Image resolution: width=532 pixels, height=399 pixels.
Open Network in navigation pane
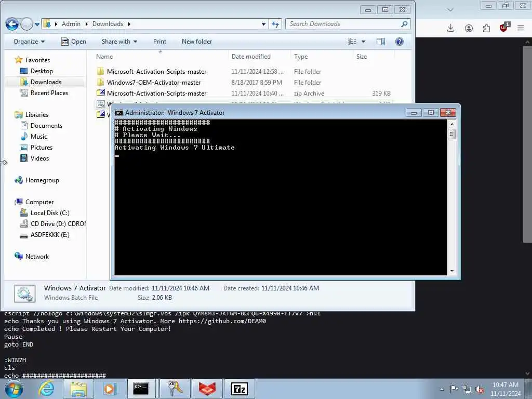pos(37,257)
